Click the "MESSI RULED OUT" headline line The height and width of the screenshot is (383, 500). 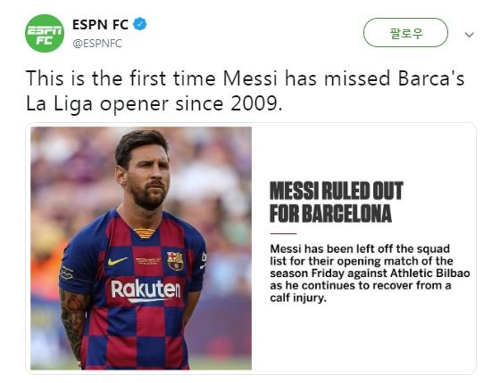pos(337,191)
